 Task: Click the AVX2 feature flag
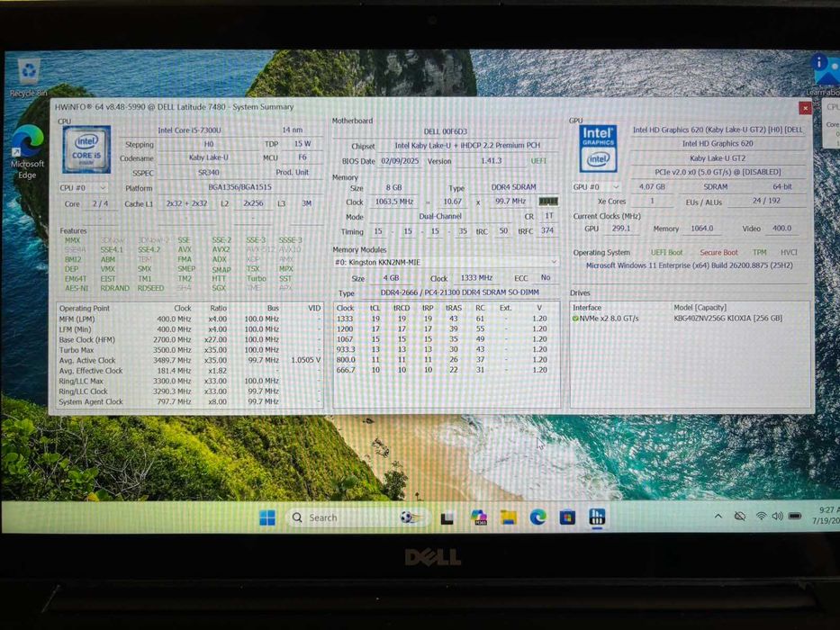click(x=221, y=249)
